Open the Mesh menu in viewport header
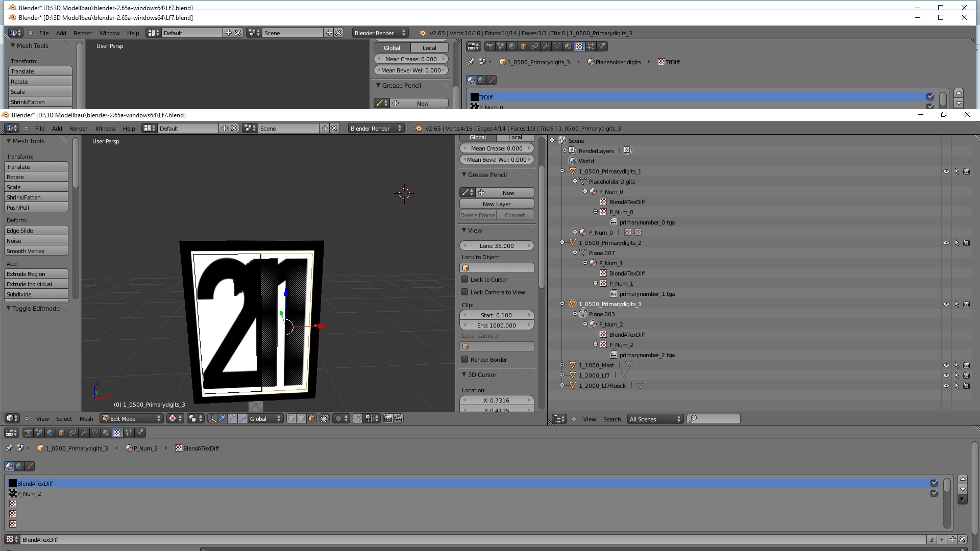Viewport: 980px width, 551px height. (x=86, y=419)
